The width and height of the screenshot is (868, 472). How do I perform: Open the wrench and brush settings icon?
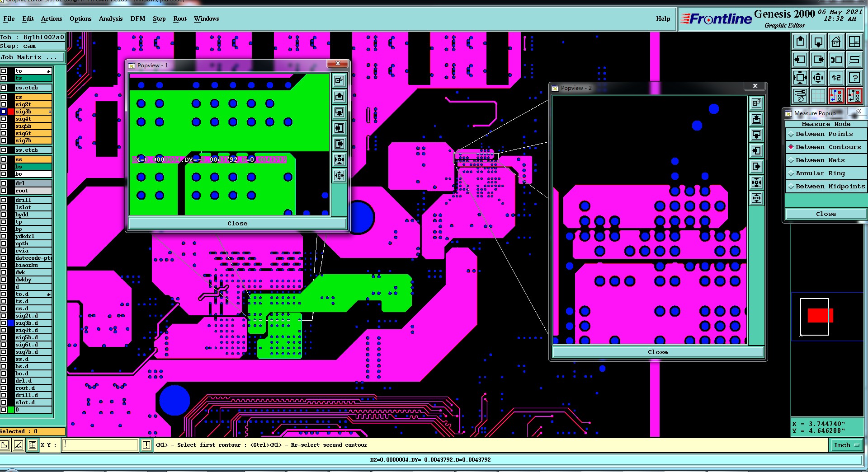(800, 96)
